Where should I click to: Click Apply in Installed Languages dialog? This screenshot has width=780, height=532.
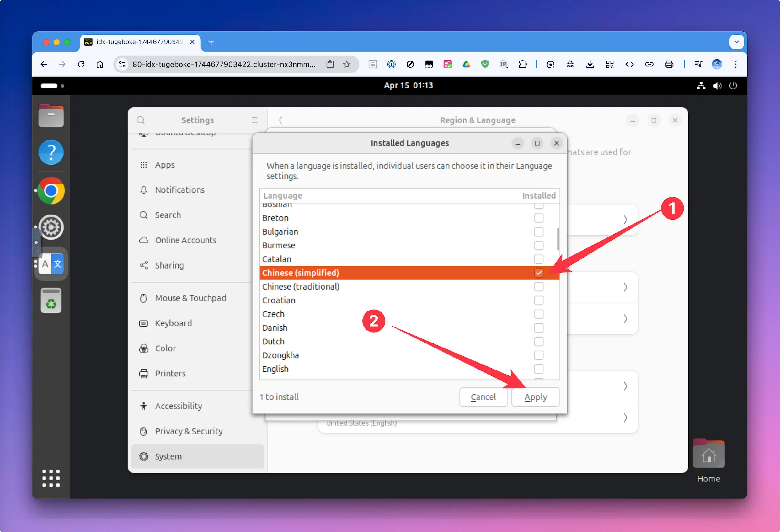click(536, 397)
